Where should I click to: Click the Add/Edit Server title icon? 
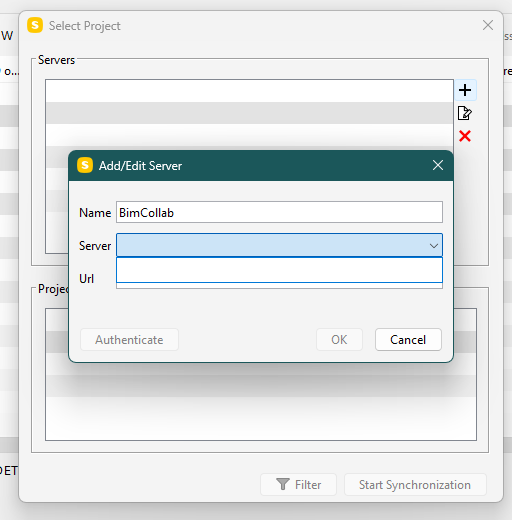coord(85,165)
